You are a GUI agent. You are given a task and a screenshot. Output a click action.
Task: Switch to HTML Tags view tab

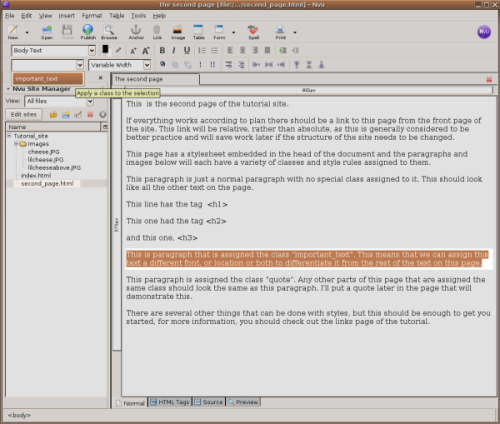(x=170, y=402)
